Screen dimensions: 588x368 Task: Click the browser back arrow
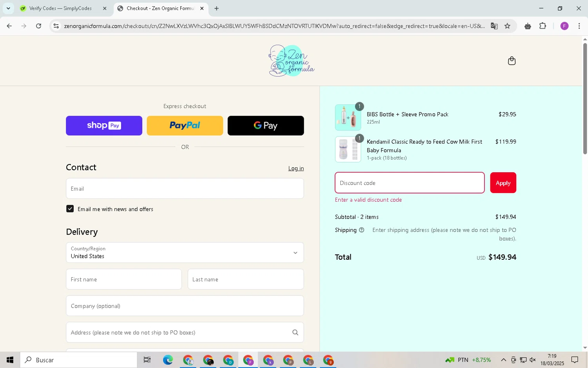[x=9, y=26]
